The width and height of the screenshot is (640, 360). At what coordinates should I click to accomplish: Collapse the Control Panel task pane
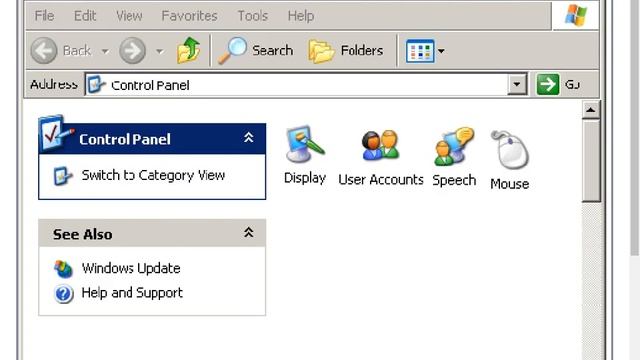click(249, 138)
